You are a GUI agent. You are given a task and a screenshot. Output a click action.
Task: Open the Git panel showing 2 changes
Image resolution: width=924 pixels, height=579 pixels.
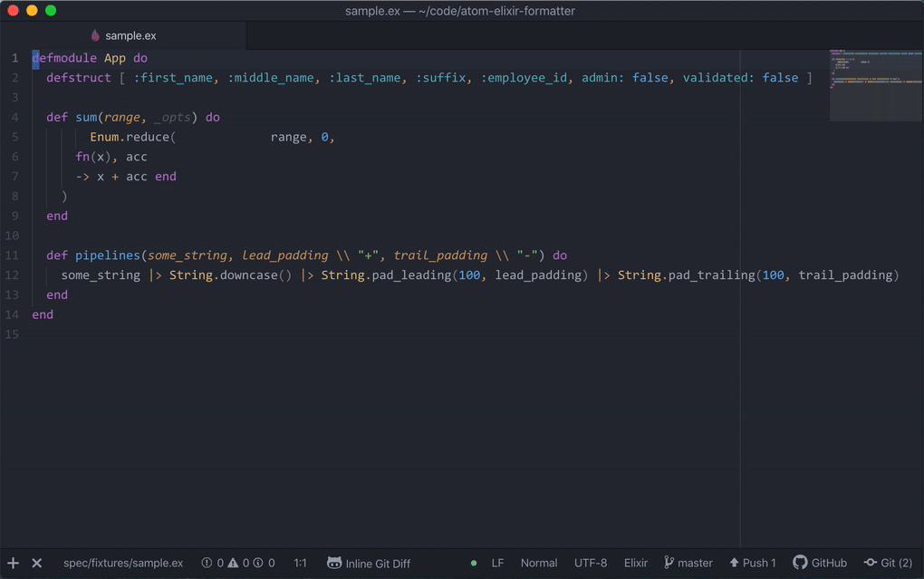click(889, 563)
